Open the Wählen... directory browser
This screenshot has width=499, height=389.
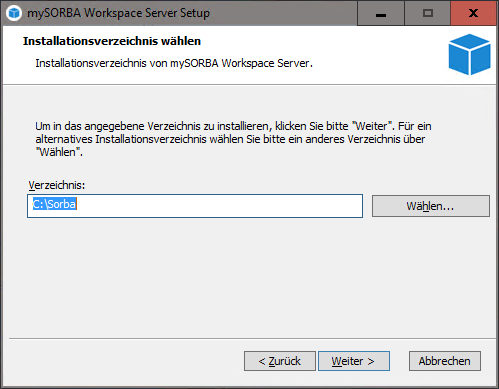click(x=431, y=206)
